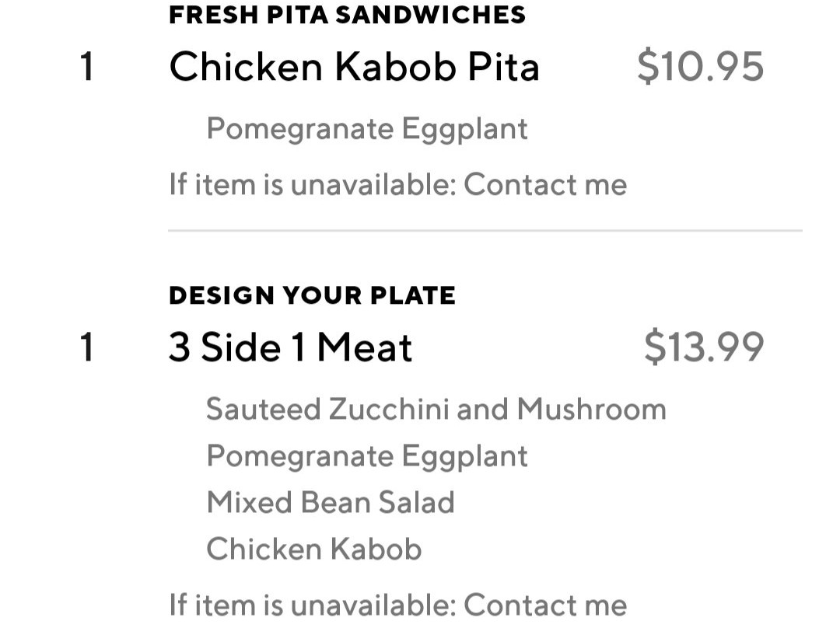840x628 pixels.
Task: Select Sauteed Zucchini and Mushroom option
Action: 436,409
